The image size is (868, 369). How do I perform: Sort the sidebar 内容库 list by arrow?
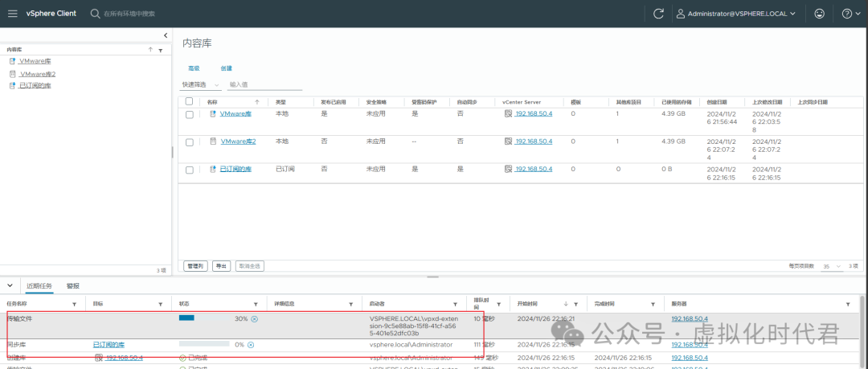pos(150,50)
